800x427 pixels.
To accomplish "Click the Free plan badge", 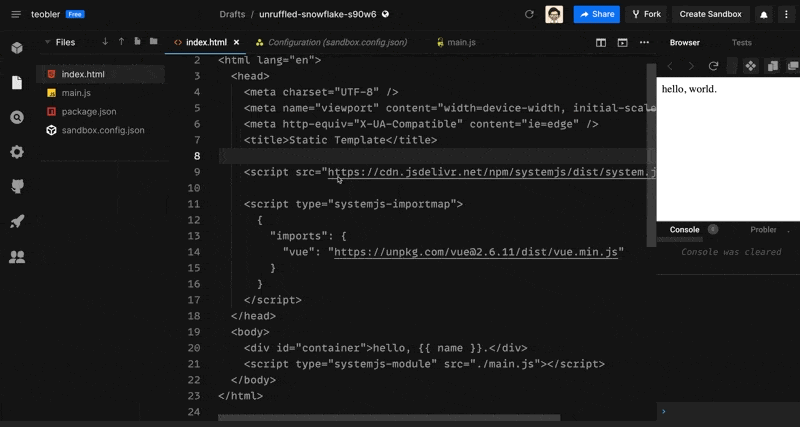I will [x=75, y=14].
